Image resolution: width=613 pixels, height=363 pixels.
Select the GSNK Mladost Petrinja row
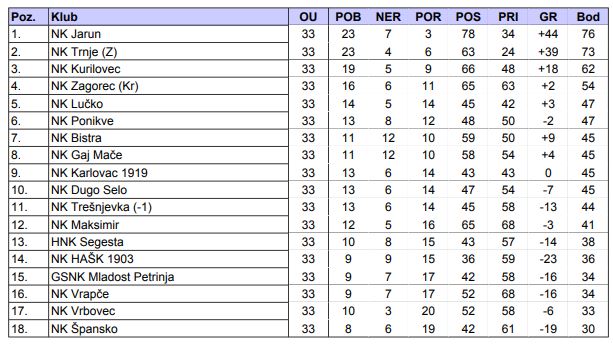tap(308, 276)
